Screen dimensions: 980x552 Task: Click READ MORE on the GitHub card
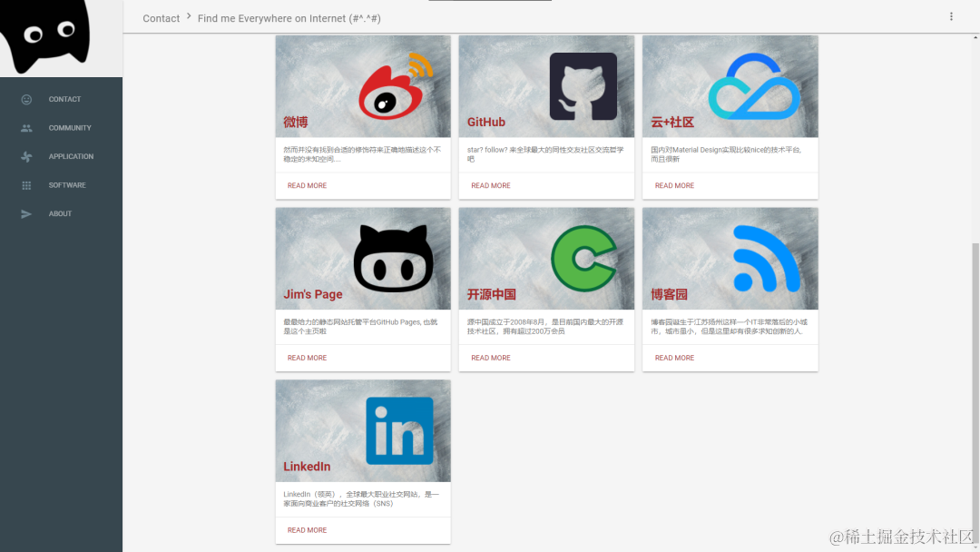pos(491,186)
